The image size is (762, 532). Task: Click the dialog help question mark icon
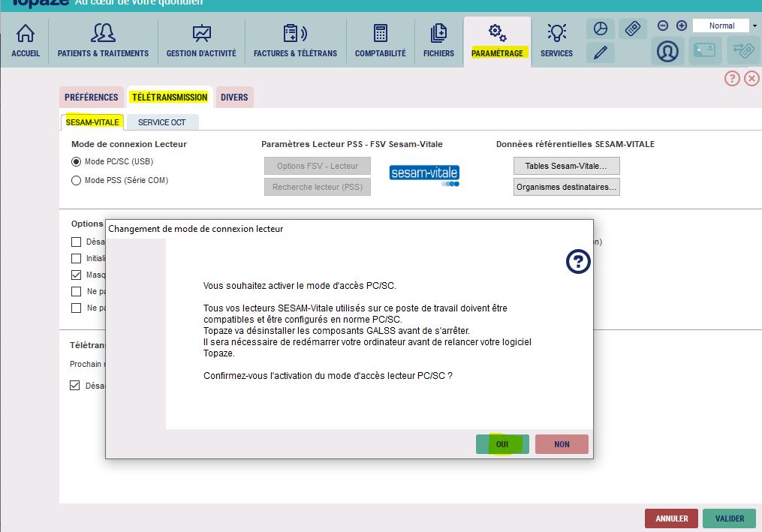tap(578, 261)
